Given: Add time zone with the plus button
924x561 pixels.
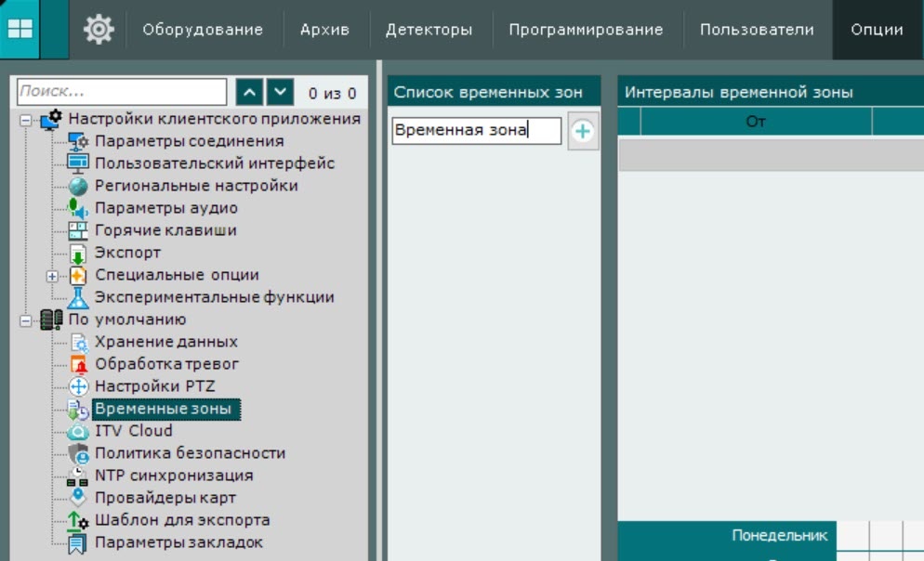Looking at the screenshot, I should pyautogui.click(x=583, y=132).
